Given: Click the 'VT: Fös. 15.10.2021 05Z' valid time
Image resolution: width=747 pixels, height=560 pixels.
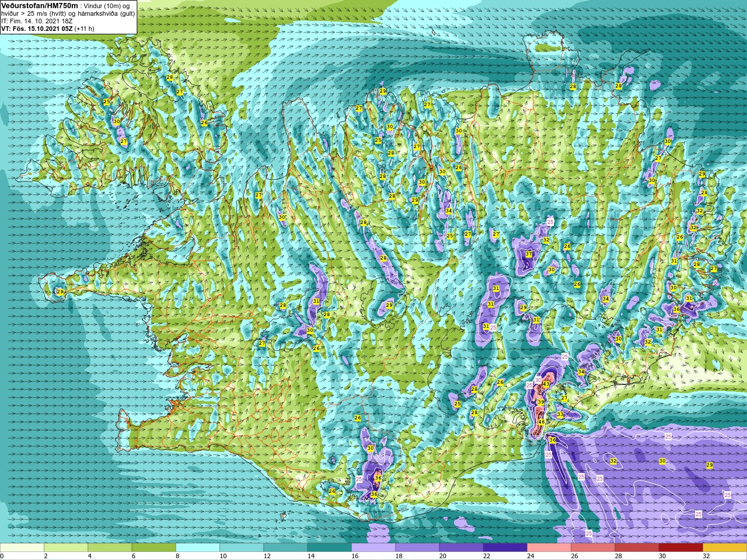Looking at the screenshot, I should (36, 28).
